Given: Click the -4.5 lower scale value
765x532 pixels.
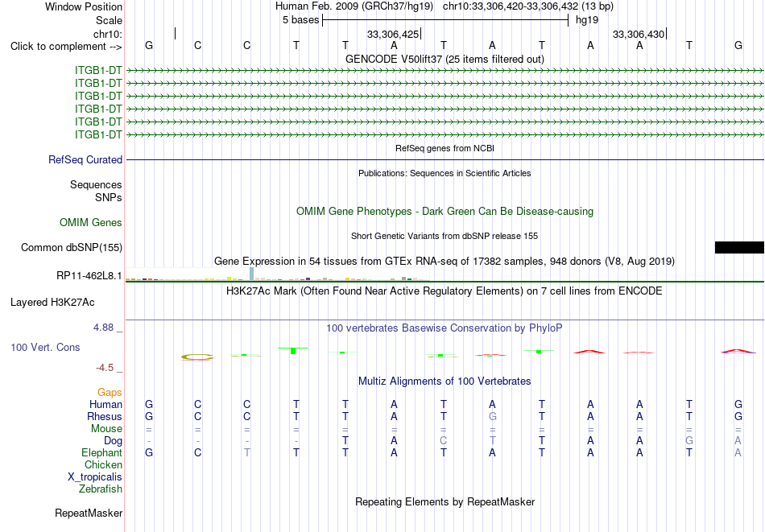Looking at the screenshot, I should point(105,368).
